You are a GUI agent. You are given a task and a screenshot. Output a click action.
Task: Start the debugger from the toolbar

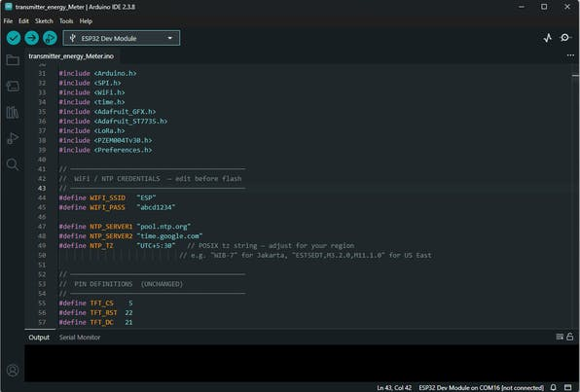[x=50, y=38]
